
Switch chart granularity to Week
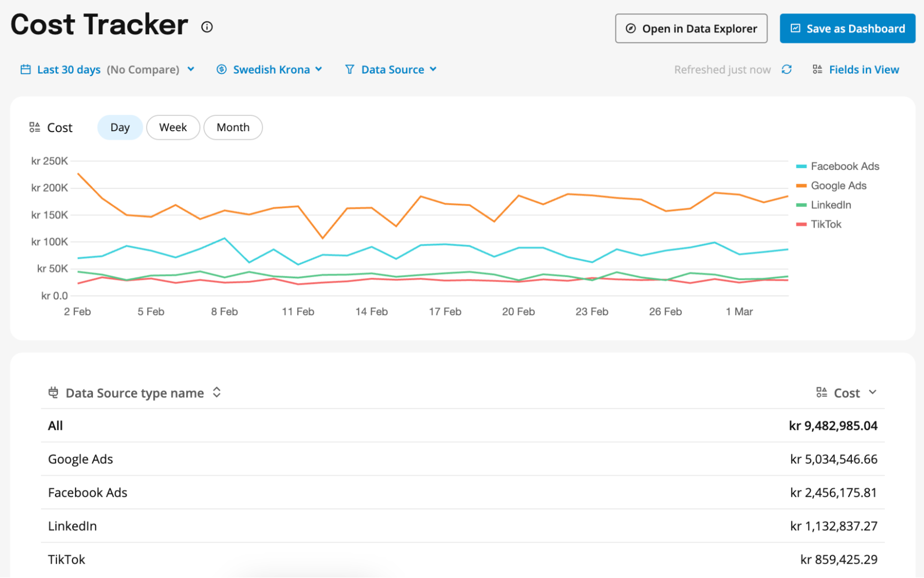[173, 127]
